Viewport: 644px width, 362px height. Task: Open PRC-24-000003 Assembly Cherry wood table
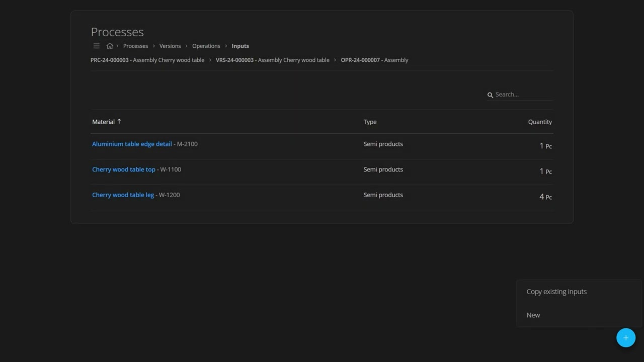[147, 60]
